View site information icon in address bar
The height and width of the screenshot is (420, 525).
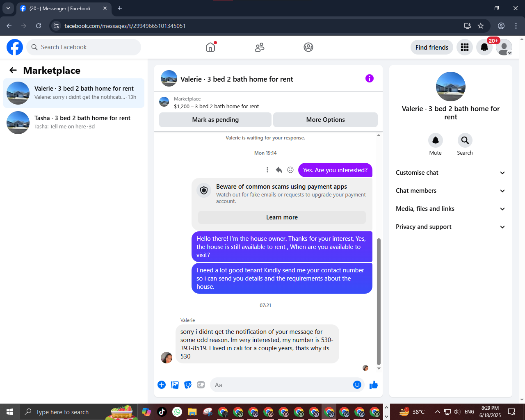coord(56,26)
